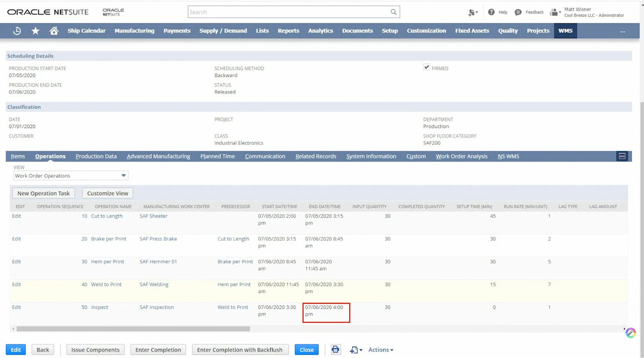
Task: Switch to the Work Order Analysis subtab
Action: tap(462, 156)
